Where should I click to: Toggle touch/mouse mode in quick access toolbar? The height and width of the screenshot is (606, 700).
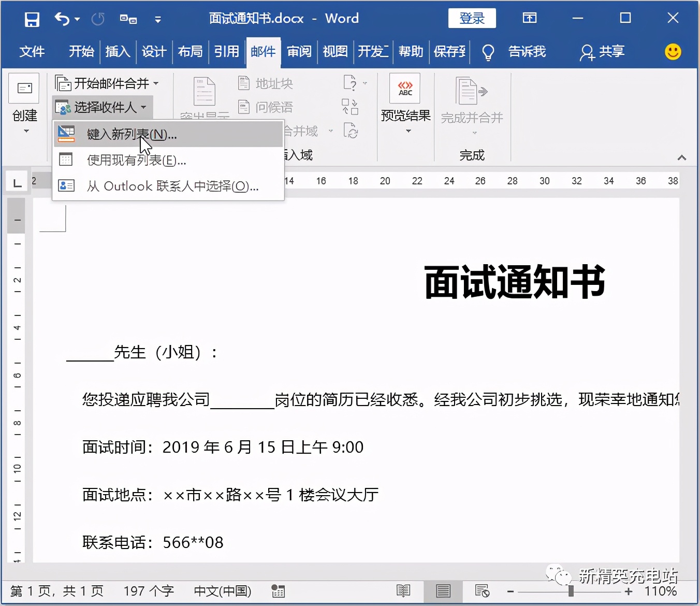(128, 19)
